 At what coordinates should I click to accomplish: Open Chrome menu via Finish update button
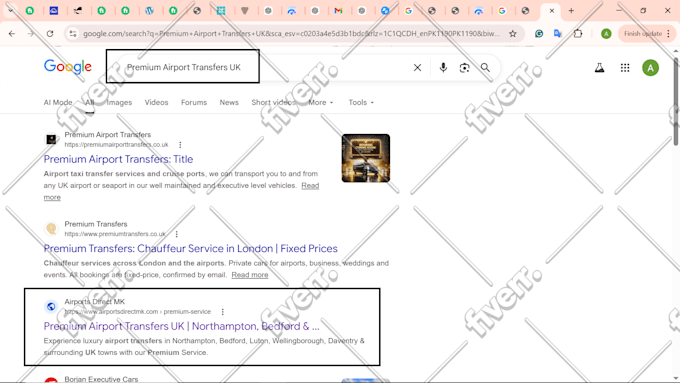point(647,33)
